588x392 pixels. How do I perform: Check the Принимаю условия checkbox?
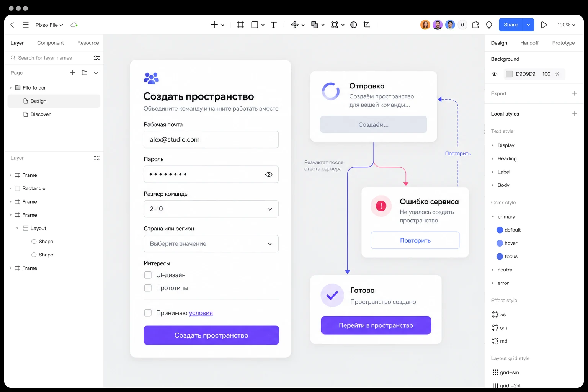tap(148, 313)
